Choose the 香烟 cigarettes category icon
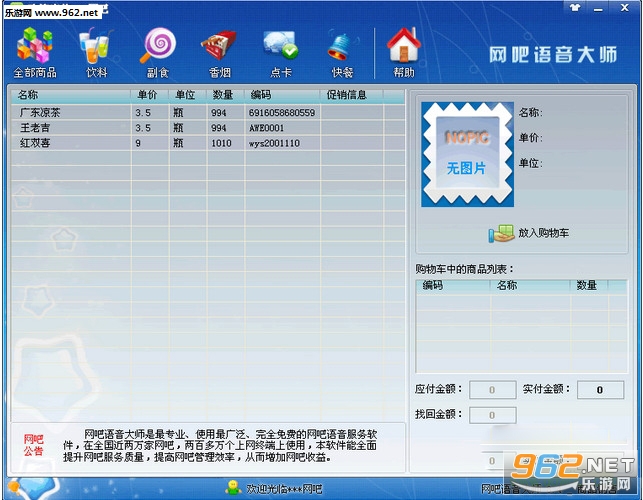The width and height of the screenshot is (643, 500). click(x=219, y=53)
